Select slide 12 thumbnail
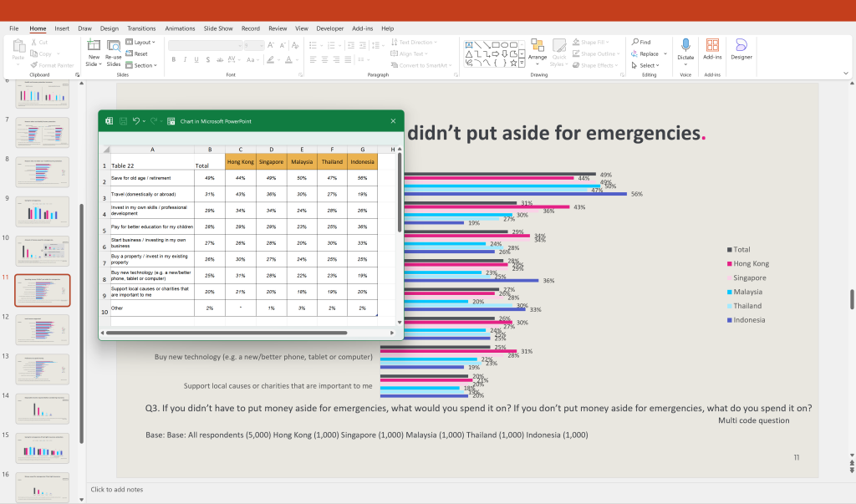The image size is (856, 504). [43, 329]
